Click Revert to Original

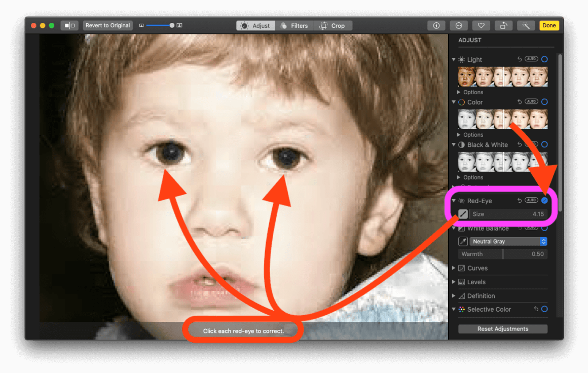[107, 25]
